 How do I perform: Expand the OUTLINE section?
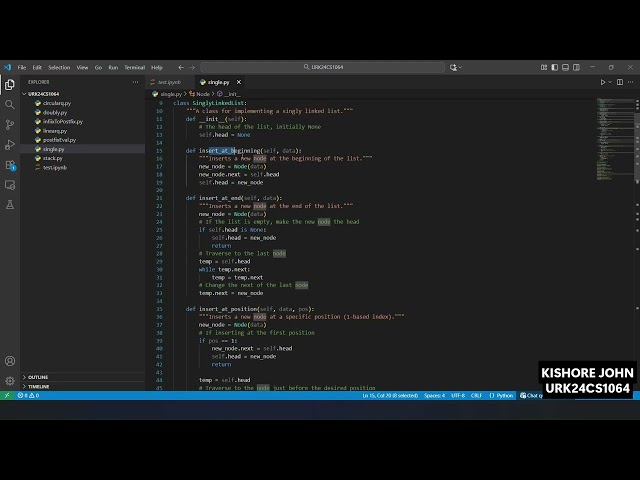pos(38,377)
